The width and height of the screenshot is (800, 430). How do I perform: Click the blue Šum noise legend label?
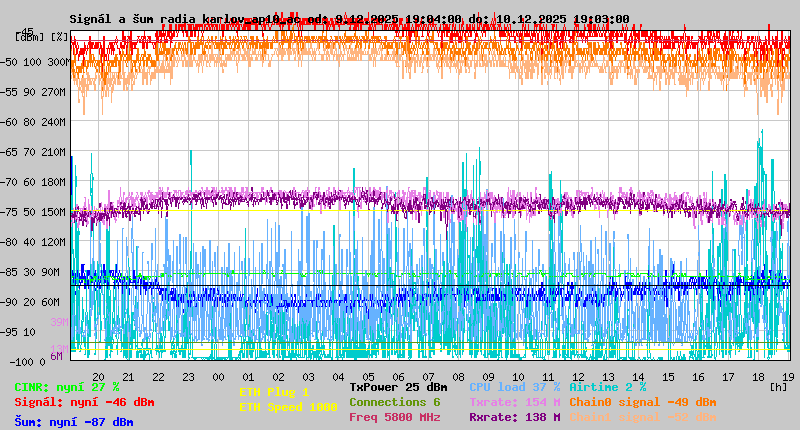(x=74, y=422)
